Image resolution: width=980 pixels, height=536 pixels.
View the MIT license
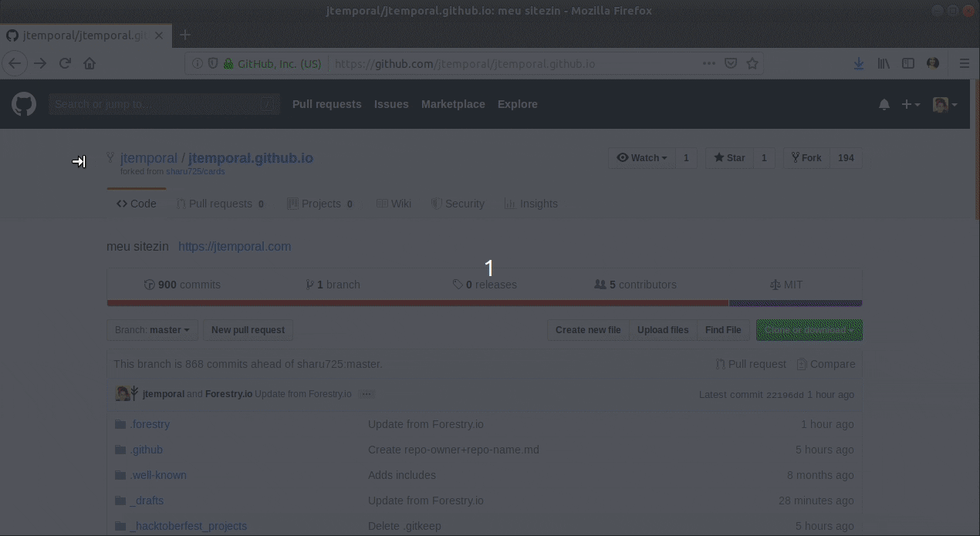(x=786, y=285)
